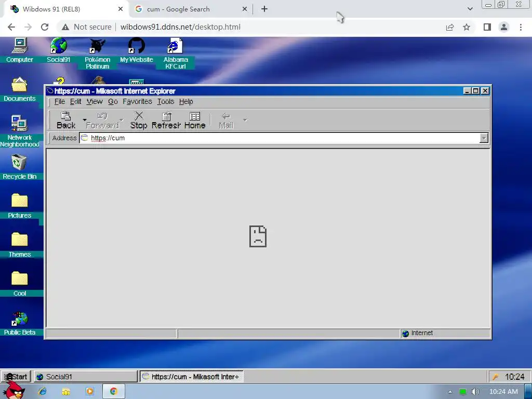
Task: Open Network Neighborhood on the desktop
Action: click(x=20, y=131)
